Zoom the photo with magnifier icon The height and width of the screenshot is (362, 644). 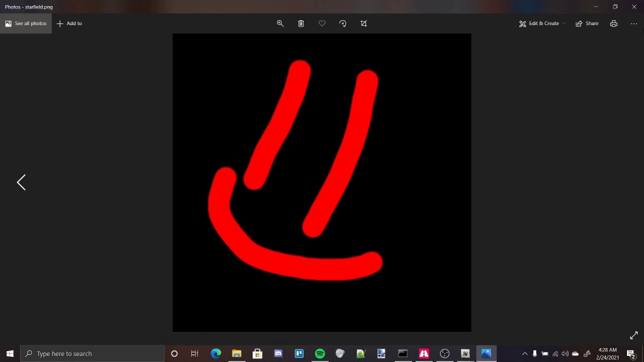pos(280,24)
